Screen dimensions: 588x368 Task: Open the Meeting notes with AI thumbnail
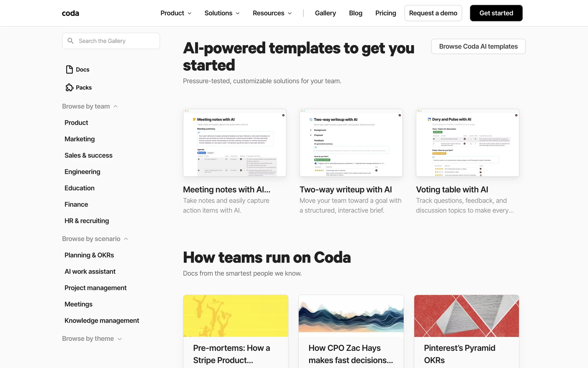pyautogui.click(x=235, y=143)
